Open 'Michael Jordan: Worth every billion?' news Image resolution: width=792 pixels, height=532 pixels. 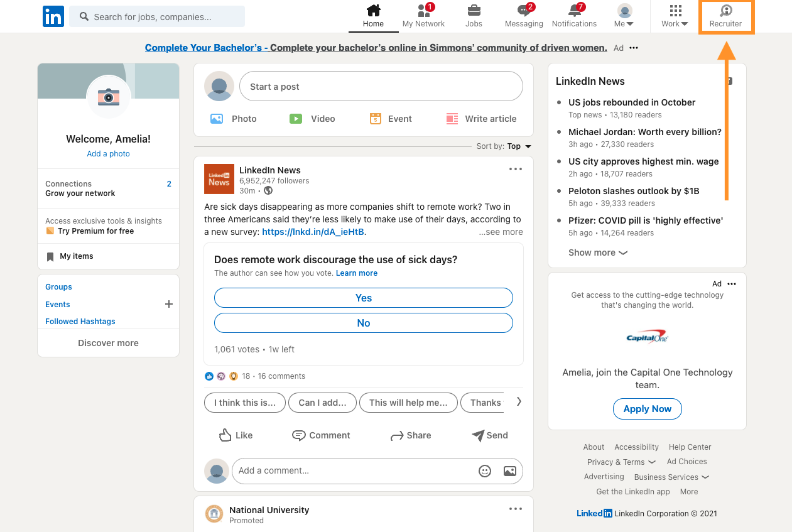[645, 132]
